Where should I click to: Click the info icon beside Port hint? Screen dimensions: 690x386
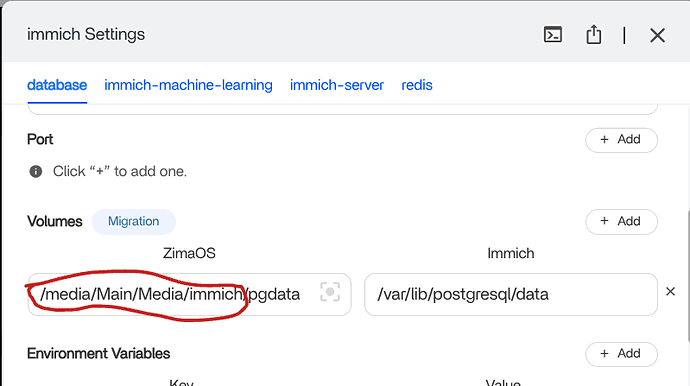pos(36,171)
